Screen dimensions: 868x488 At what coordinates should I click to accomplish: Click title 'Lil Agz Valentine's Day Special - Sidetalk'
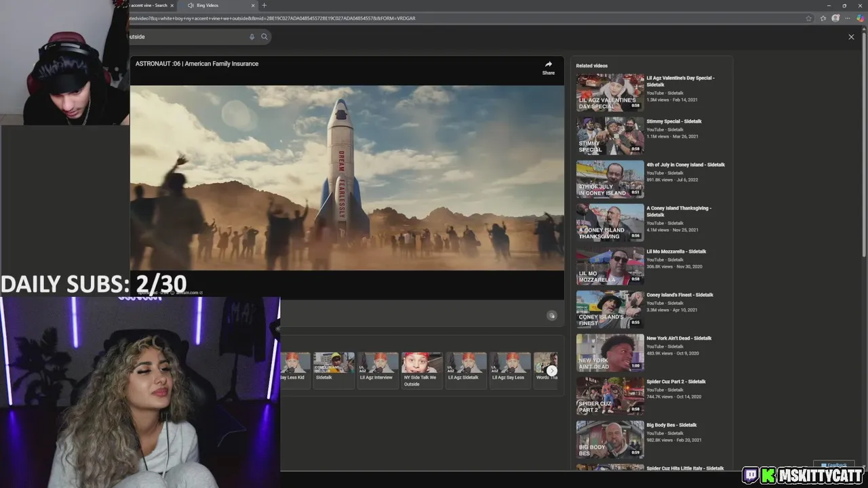tap(680, 81)
